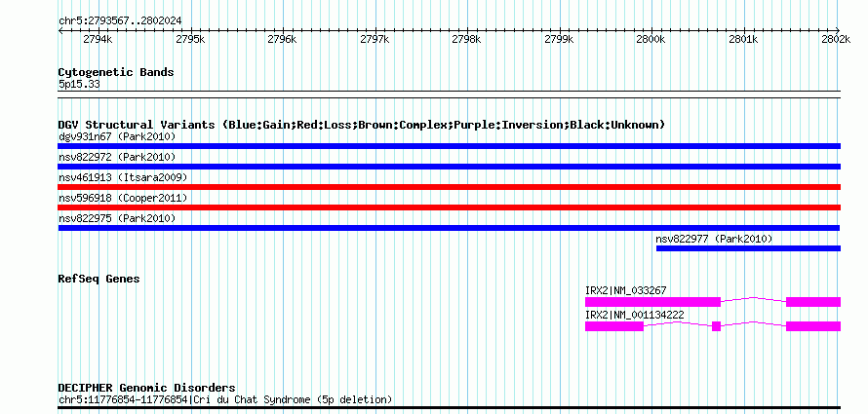This screenshot has height=414, width=868.
Task: Select the nsv596918 Cooper2011 red bar
Action: click(x=449, y=207)
